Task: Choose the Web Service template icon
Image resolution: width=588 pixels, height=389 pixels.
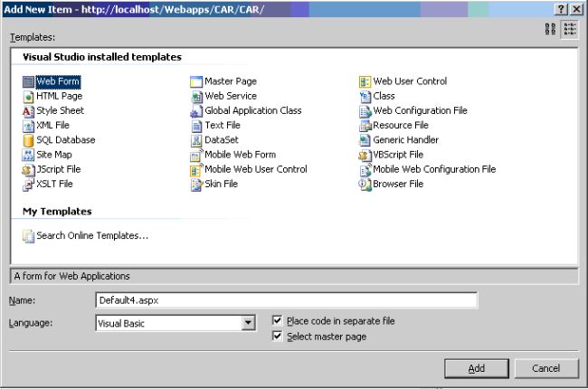Action: [x=196, y=97]
